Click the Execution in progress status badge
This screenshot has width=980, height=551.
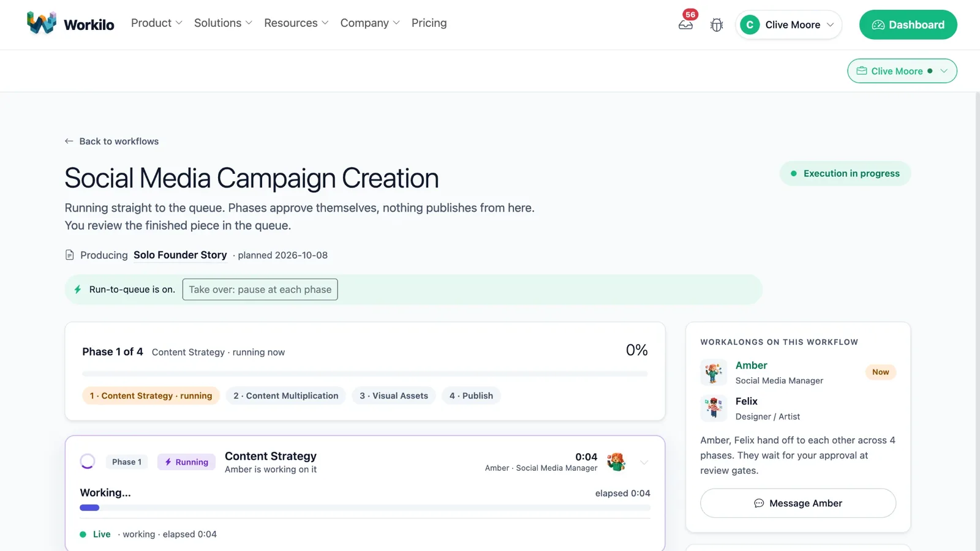845,173
